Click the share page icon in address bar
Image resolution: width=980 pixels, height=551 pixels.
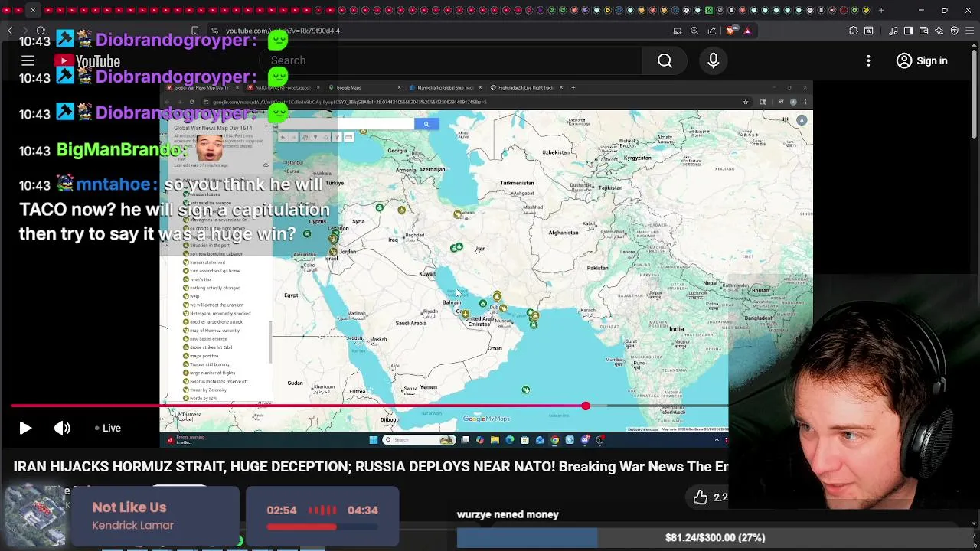[712, 31]
